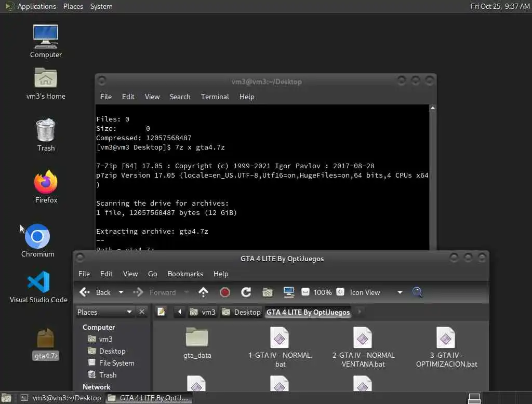The height and width of the screenshot is (404, 532).
Task: Toggle the text location entry button
Action: click(x=162, y=312)
